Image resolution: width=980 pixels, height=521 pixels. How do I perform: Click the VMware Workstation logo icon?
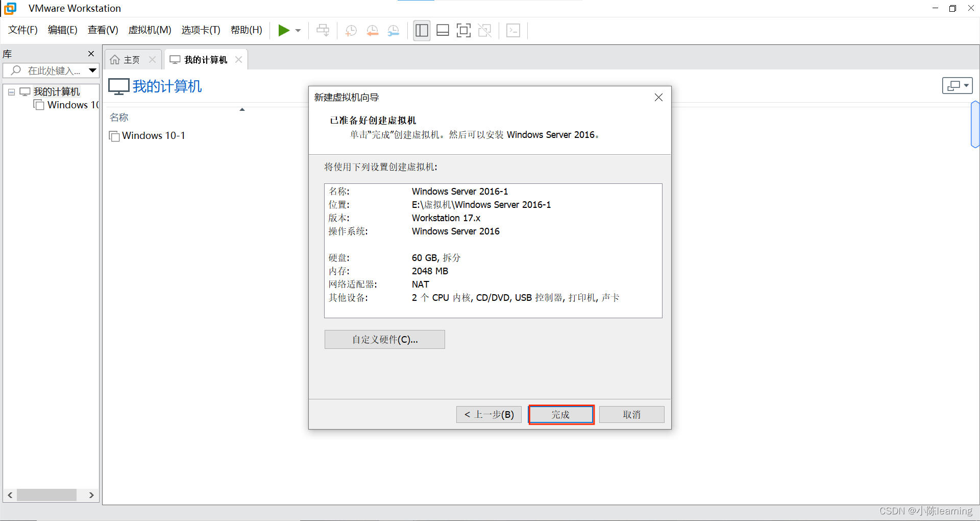[x=10, y=8]
